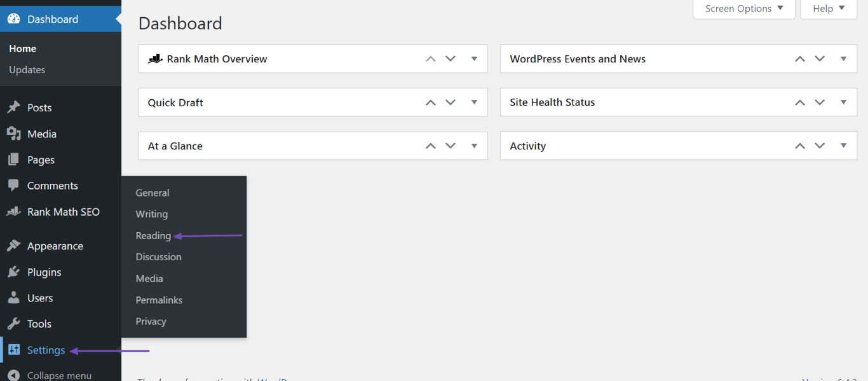868x381 pixels.
Task: Move At a Glance widget down
Action: (x=451, y=146)
